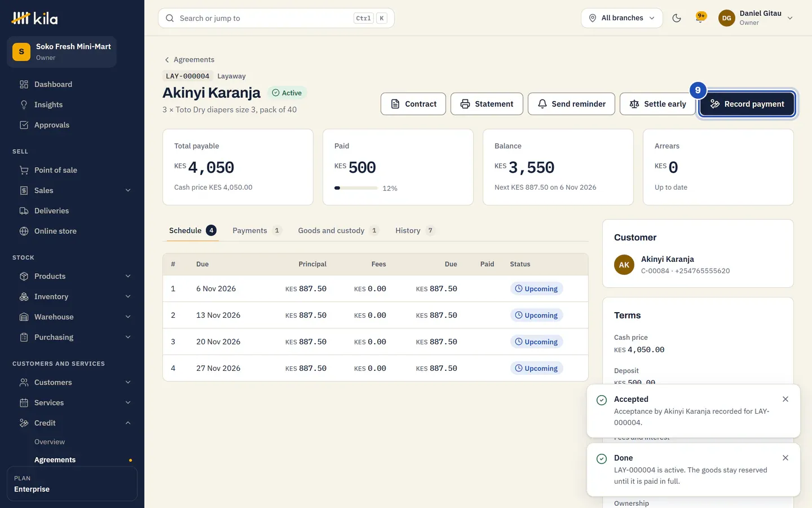Close the Done notification toast
Screen dimensions: 812x508
[785, 458]
